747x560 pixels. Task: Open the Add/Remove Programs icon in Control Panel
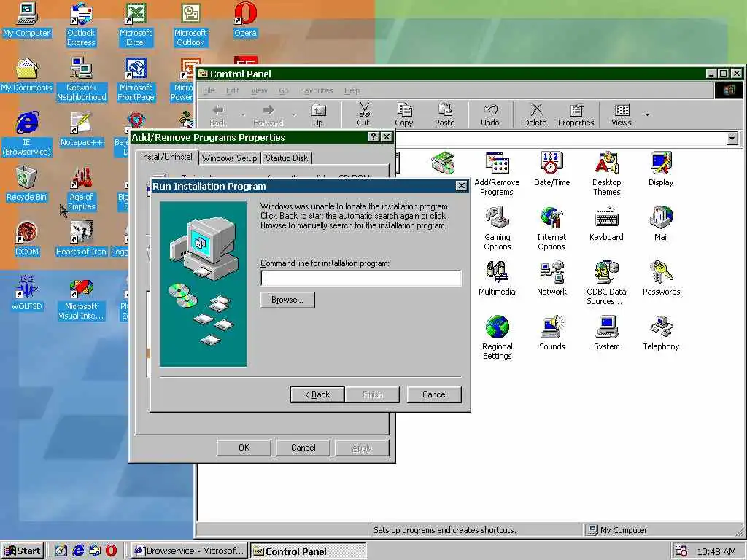pos(497,174)
